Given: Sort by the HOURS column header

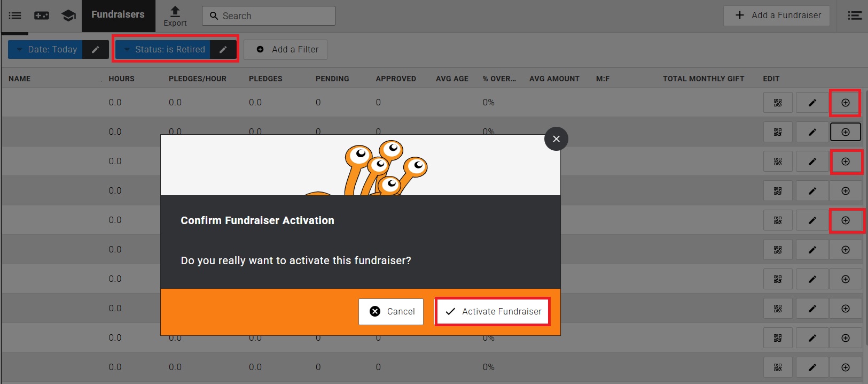Looking at the screenshot, I should click(122, 79).
